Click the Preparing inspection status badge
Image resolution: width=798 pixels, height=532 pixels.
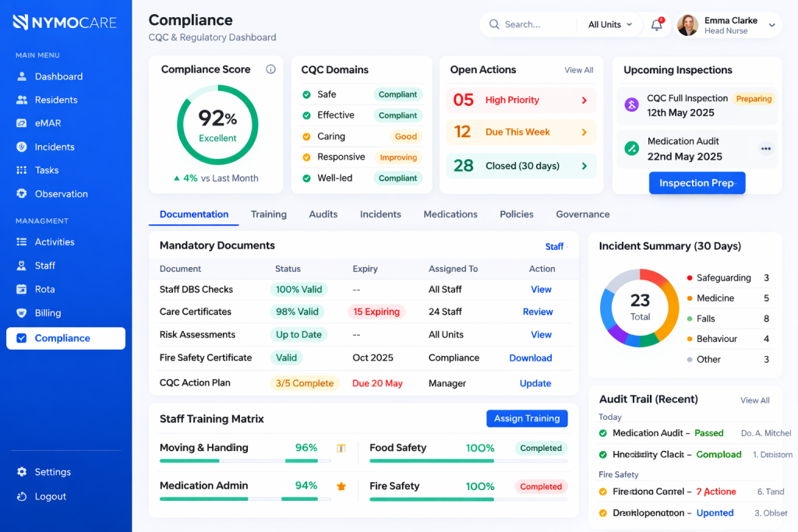(754, 99)
